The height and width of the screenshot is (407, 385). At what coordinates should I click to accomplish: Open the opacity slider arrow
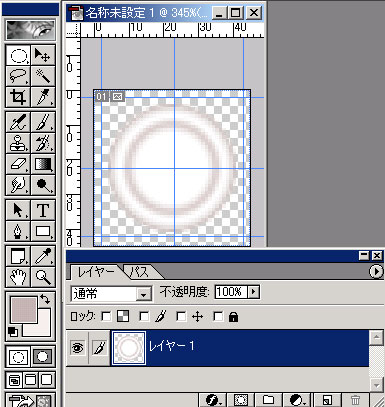coord(253,292)
